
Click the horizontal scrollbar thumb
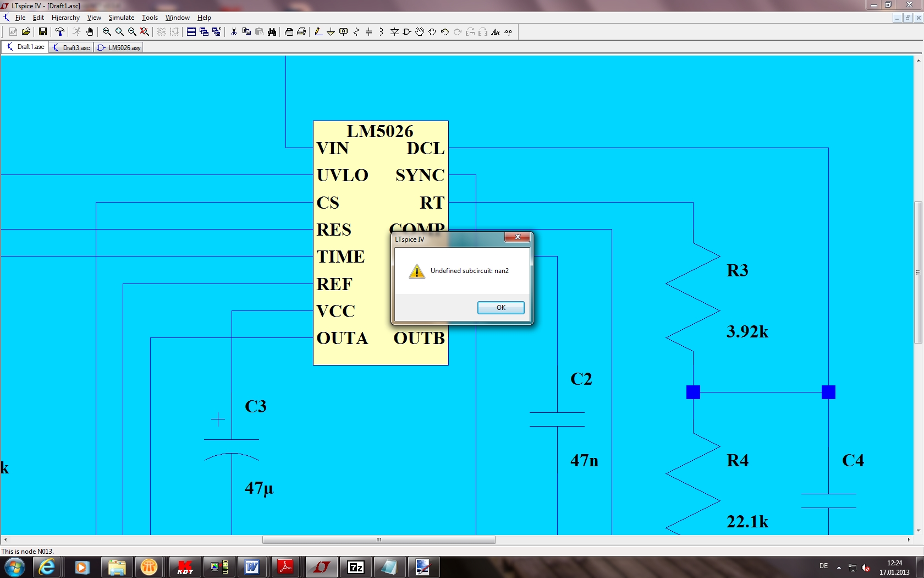[x=378, y=540]
